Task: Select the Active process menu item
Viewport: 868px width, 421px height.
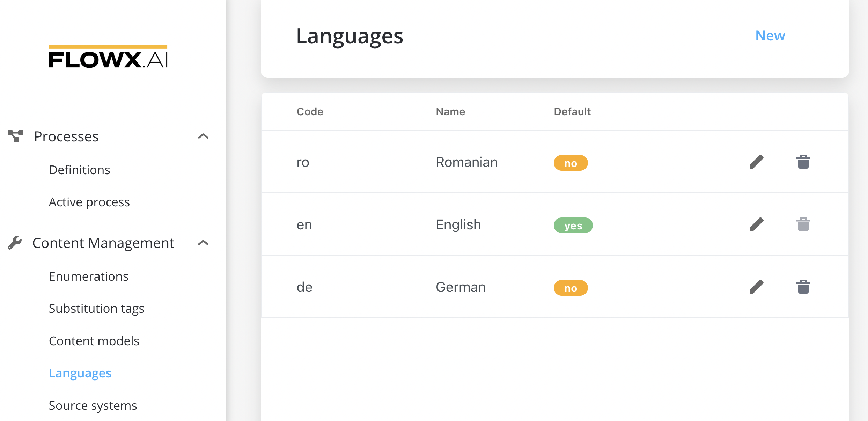Action: (x=90, y=201)
